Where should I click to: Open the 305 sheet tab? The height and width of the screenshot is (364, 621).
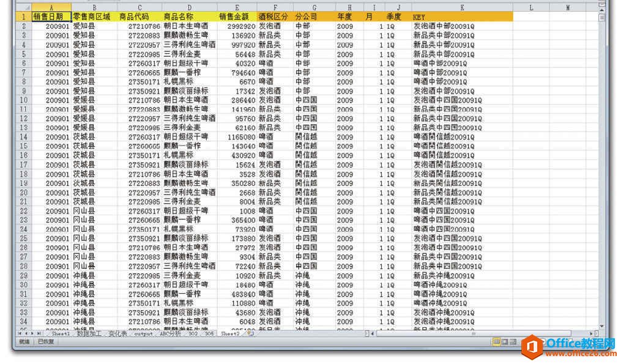click(209, 334)
